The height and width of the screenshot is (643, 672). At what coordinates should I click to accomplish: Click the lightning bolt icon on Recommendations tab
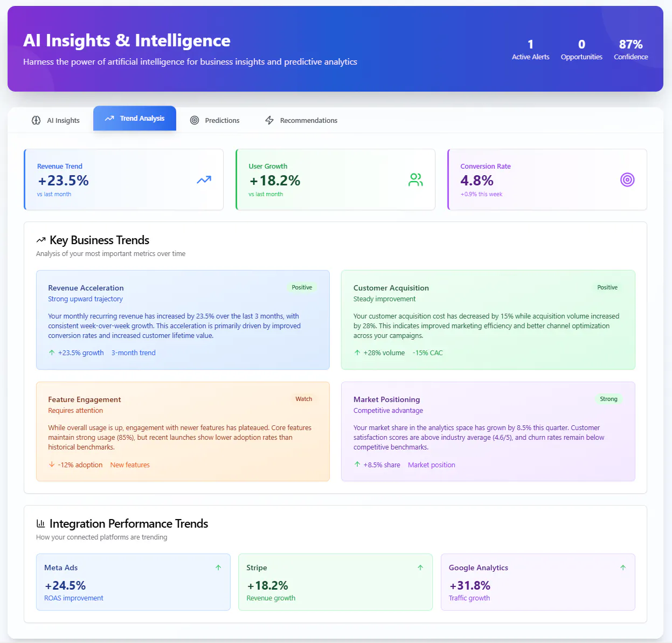pyautogui.click(x=269, y=120)
